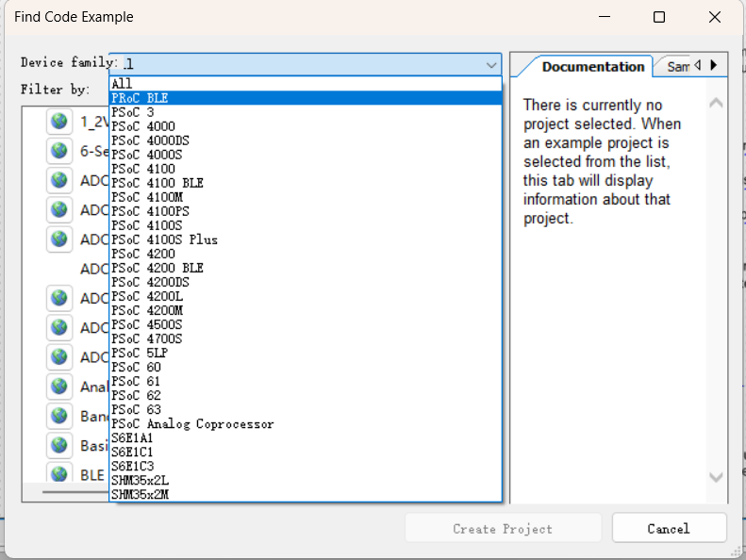Select PSoC 4100PS family
This screenshot has height=560, width=746.
pos(306,211)
